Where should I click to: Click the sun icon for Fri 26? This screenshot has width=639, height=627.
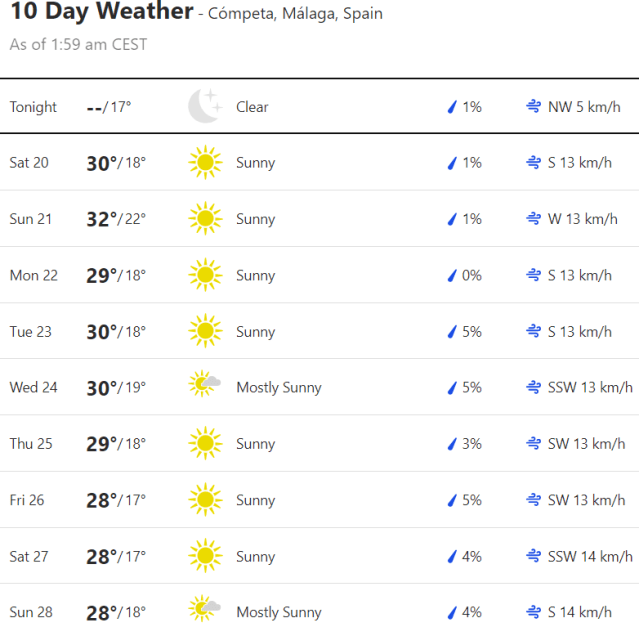[204, 499]
